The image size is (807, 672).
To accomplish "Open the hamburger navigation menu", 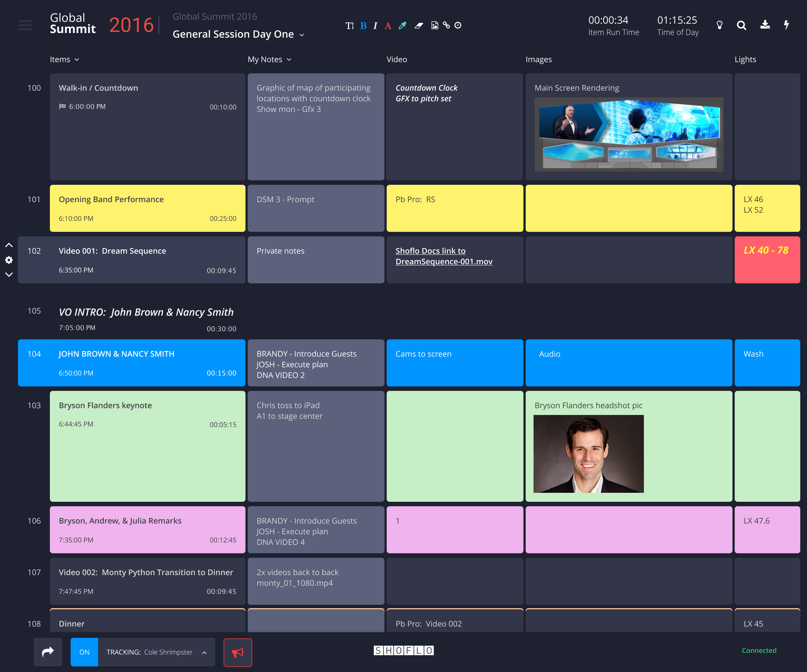I will pyautogui.click(x=25, y=25).
